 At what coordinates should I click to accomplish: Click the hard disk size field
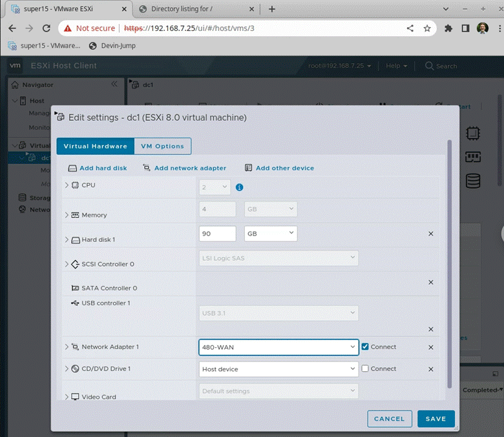218,234
